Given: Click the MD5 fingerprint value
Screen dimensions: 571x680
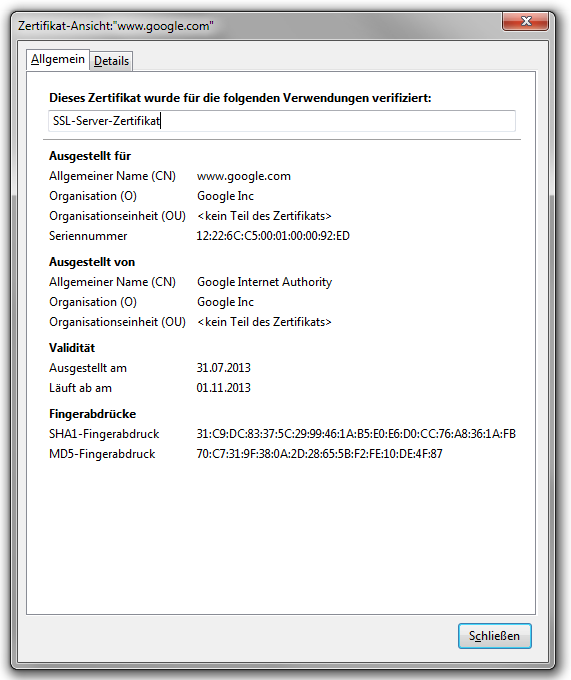Looking at the screenshot, I should [319, 454].
